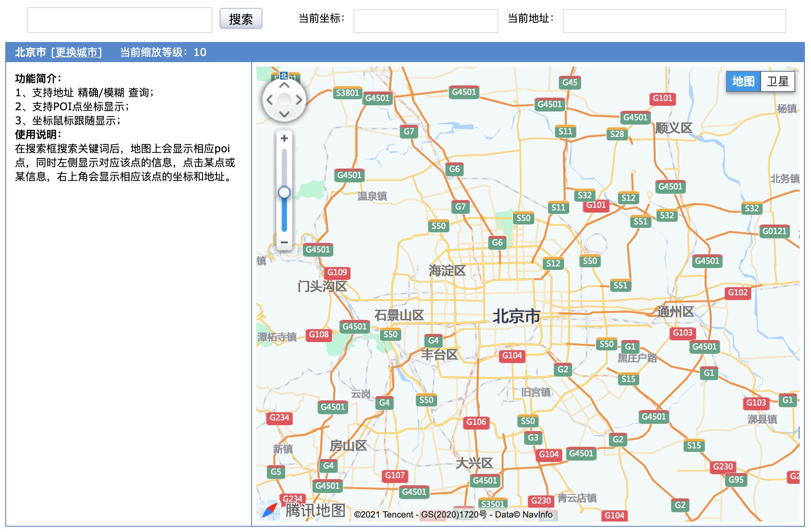The image size is (811, 532).
Task: Click the G3 road shield
Action: [533, 438]
